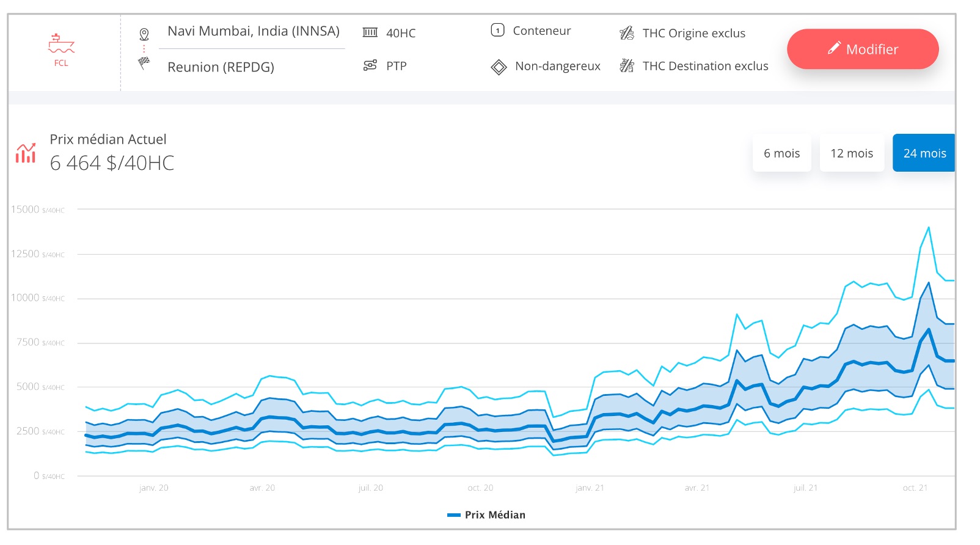Click the Non-dangereux diamond icon
Viewport: 980px width, 545px height.
(499, 67)
